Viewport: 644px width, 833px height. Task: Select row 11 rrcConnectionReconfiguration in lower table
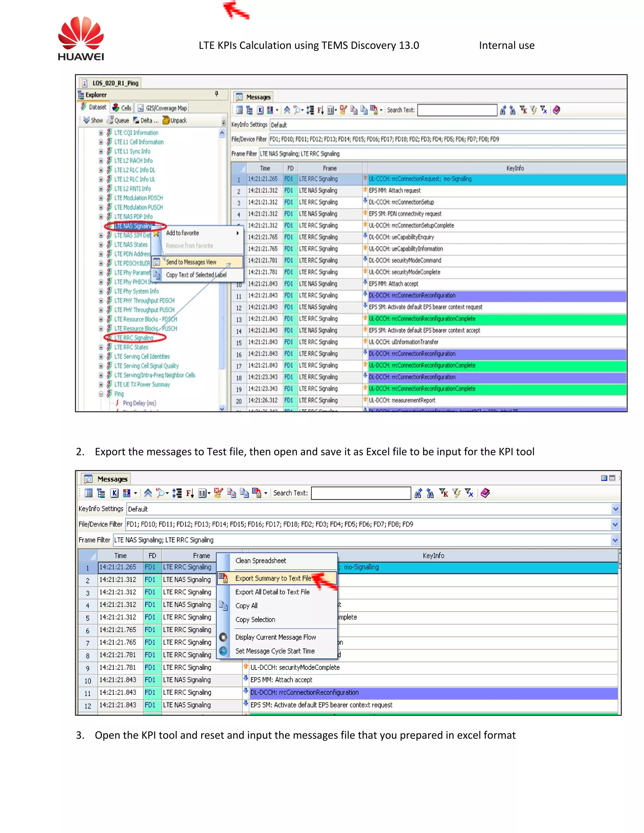tap(348, 692)
